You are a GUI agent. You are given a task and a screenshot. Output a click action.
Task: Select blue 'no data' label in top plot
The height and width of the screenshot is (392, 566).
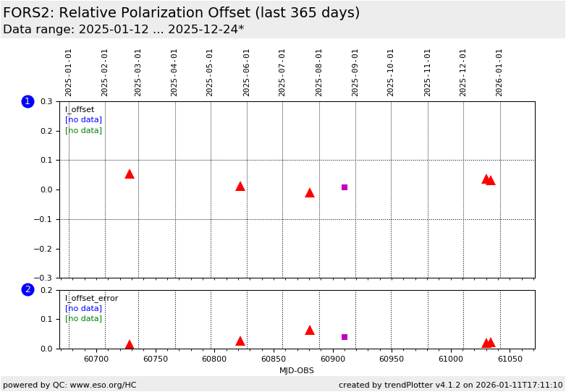(83, 120)
